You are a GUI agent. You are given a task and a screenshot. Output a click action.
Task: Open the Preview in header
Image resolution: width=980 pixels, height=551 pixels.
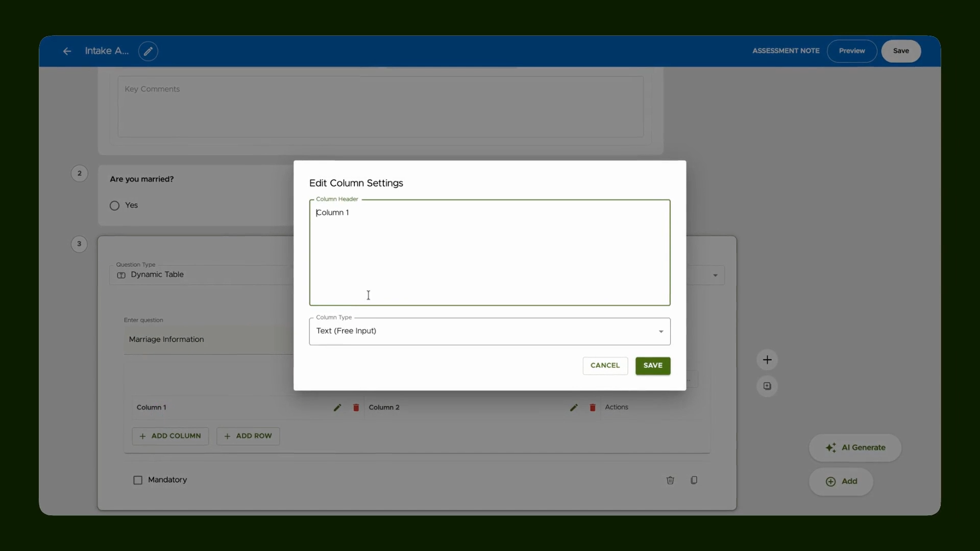point(852,51)
